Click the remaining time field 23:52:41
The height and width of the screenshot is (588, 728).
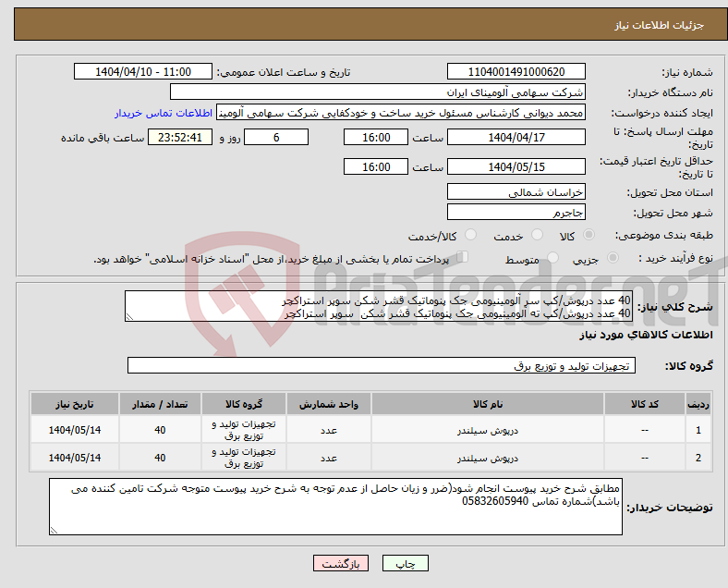click(180, 137)
